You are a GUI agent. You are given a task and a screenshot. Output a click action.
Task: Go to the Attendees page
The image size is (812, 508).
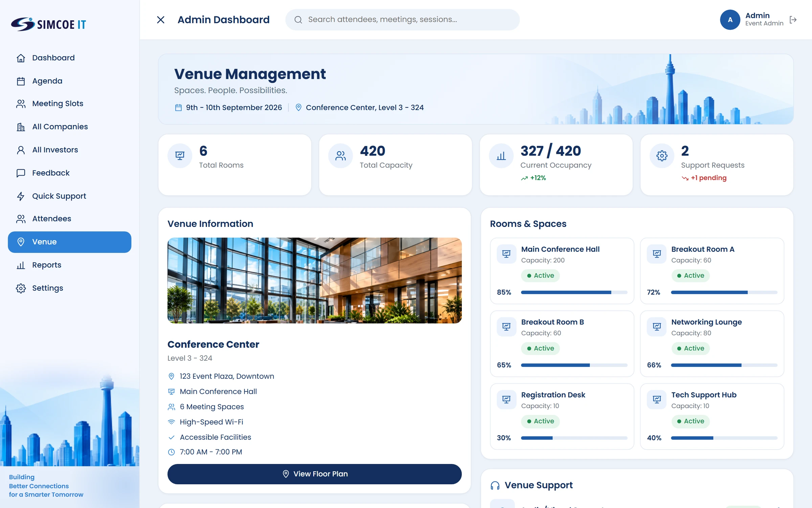[69, 219]
